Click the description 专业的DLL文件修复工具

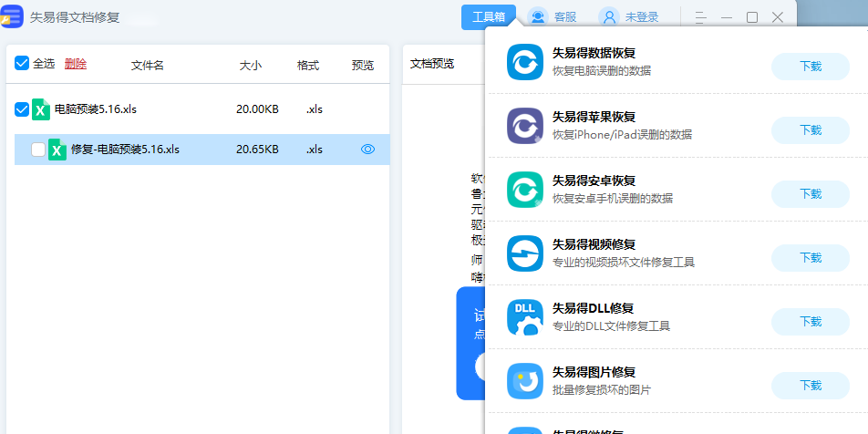[611, 326]
